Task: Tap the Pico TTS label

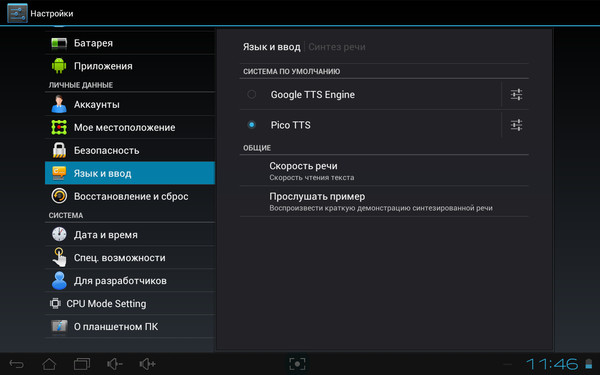Action: tap(290, 125)
